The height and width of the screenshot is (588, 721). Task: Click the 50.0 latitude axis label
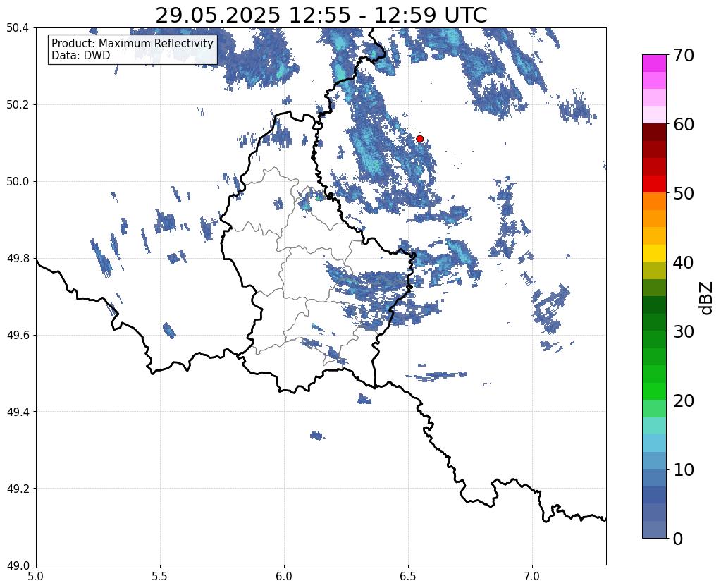18,182
